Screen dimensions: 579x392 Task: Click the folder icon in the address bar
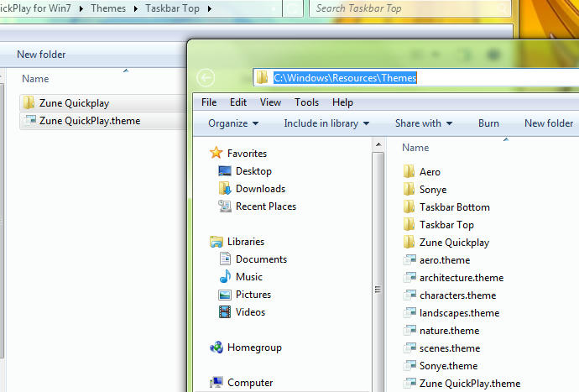point(262,77)
